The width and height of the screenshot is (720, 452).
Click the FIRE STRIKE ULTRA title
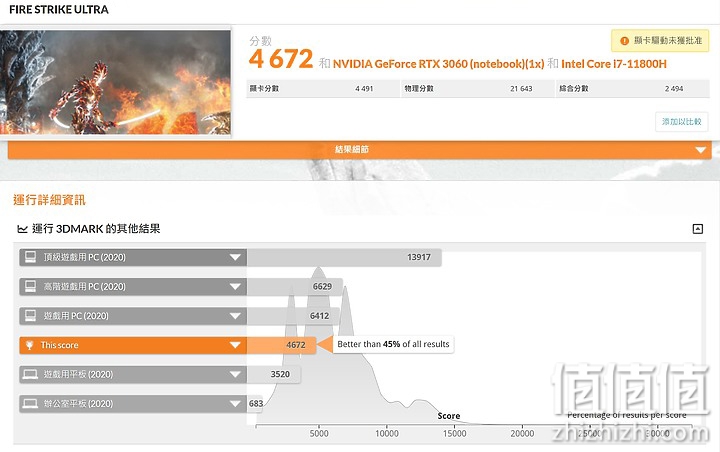pyautogui.click(x=59, y=10)
